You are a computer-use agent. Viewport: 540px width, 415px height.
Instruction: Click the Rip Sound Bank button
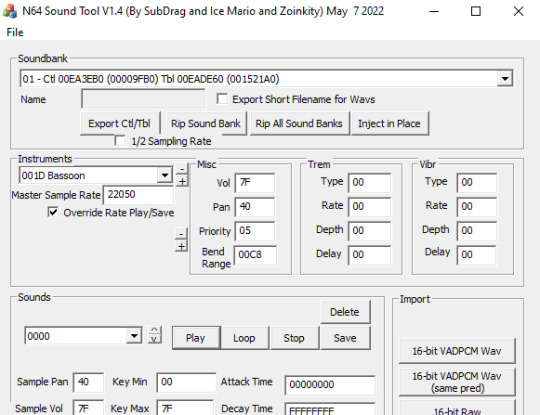(206, 123)
